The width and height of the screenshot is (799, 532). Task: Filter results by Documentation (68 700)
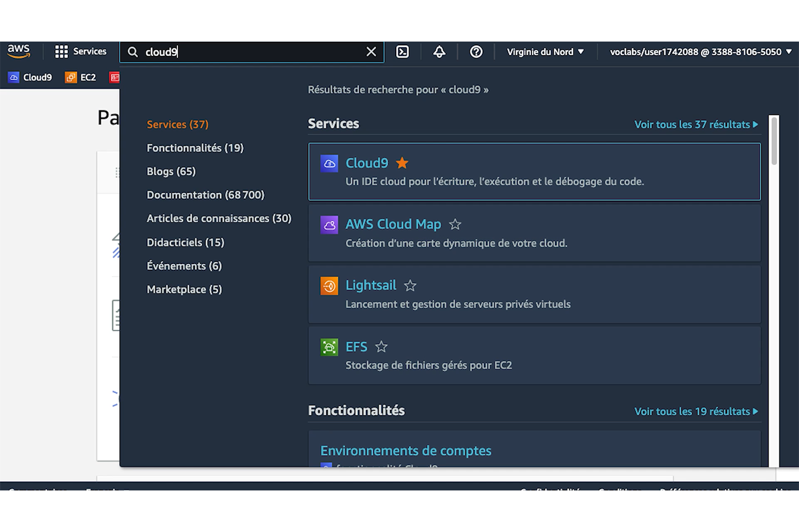pyautogui.click(x=205, y=195)
